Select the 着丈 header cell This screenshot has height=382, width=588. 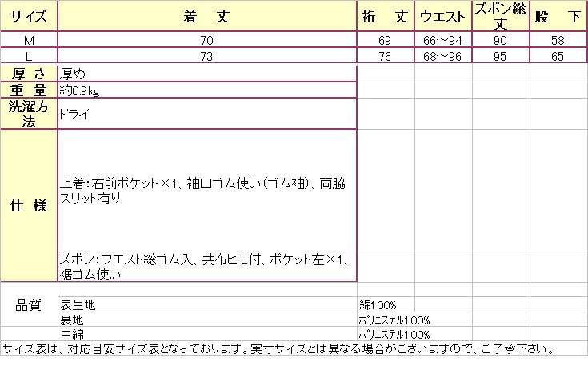pos(207,16)
